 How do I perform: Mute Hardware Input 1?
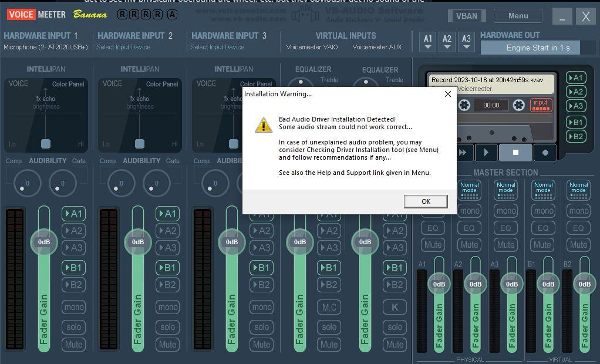point(73,345)
